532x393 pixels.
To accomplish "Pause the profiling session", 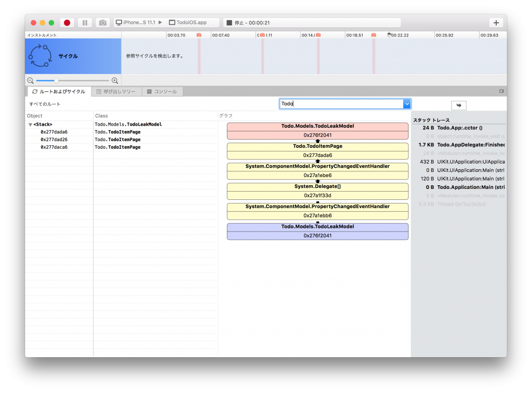I will (85, 23).
